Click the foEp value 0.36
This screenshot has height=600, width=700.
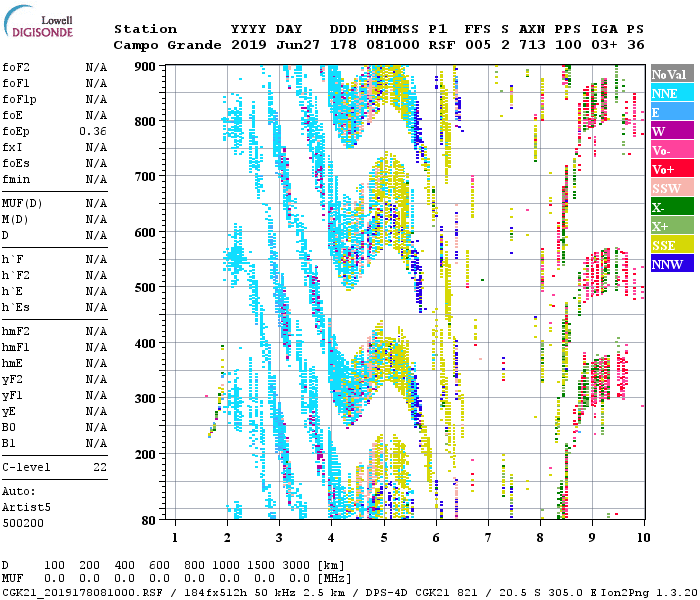[x=93, y=131]
